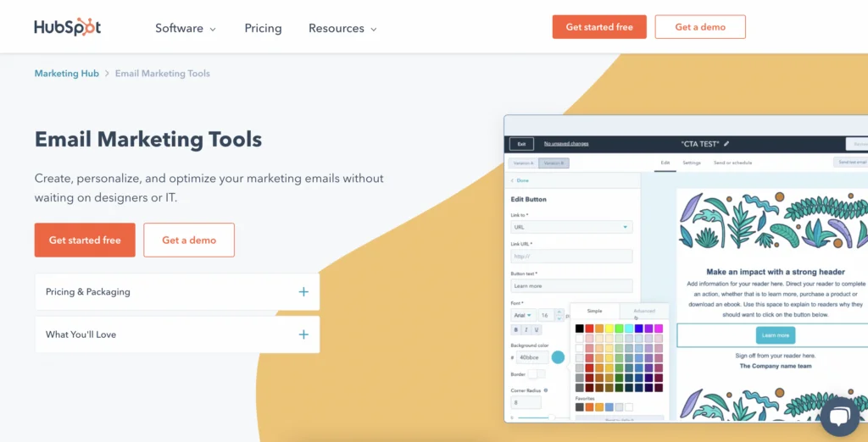
Task: Click 'The Company name team' text
Action: [776, 366]
